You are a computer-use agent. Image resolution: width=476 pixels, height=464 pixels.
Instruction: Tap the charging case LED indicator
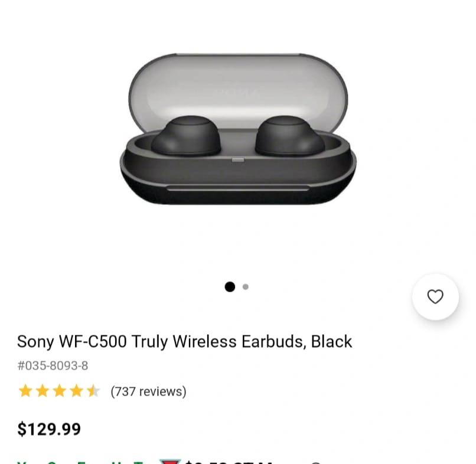238,160
